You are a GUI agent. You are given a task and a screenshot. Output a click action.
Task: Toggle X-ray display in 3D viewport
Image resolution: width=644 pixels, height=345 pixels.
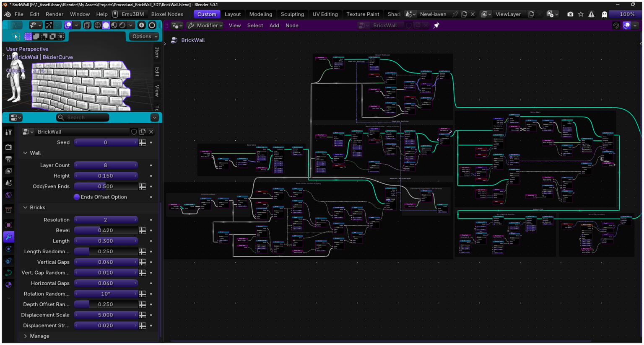[87, 25]
